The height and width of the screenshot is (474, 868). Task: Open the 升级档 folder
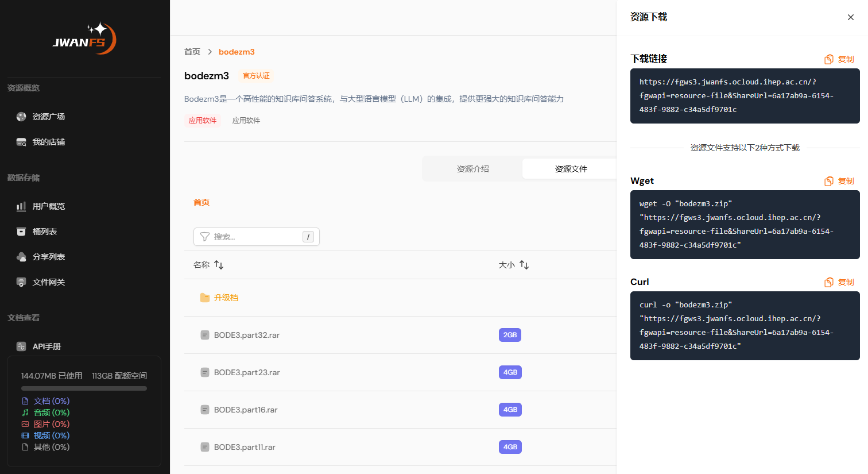pyautogui.click(x=226, y=298)
